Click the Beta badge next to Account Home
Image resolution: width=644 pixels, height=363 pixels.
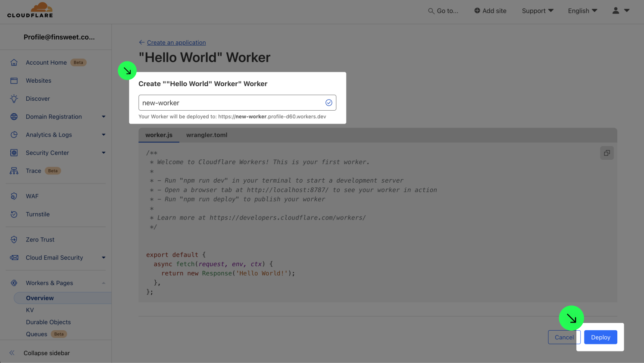click(78, 62)
